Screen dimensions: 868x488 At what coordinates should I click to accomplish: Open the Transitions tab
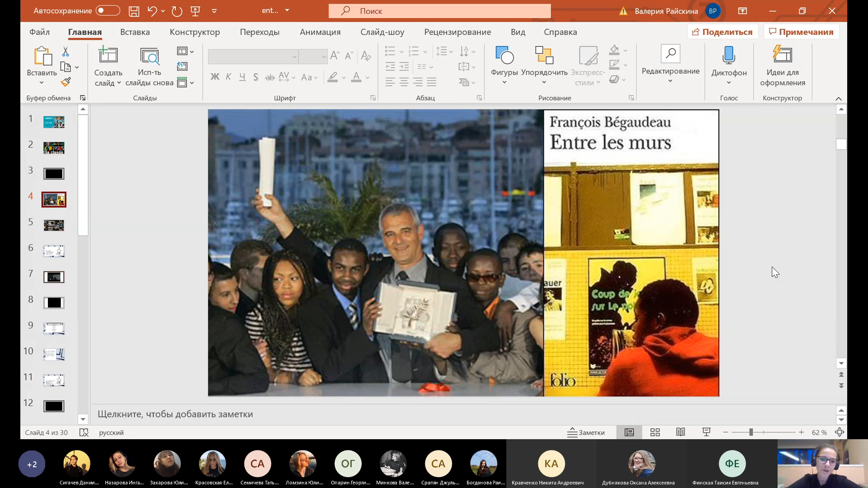click(x=259, y=32)
